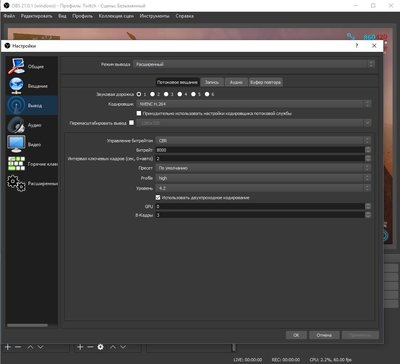Open the Редактировать menu
The height and width of the screenshot is (364, 400).
tap(36, 16)
